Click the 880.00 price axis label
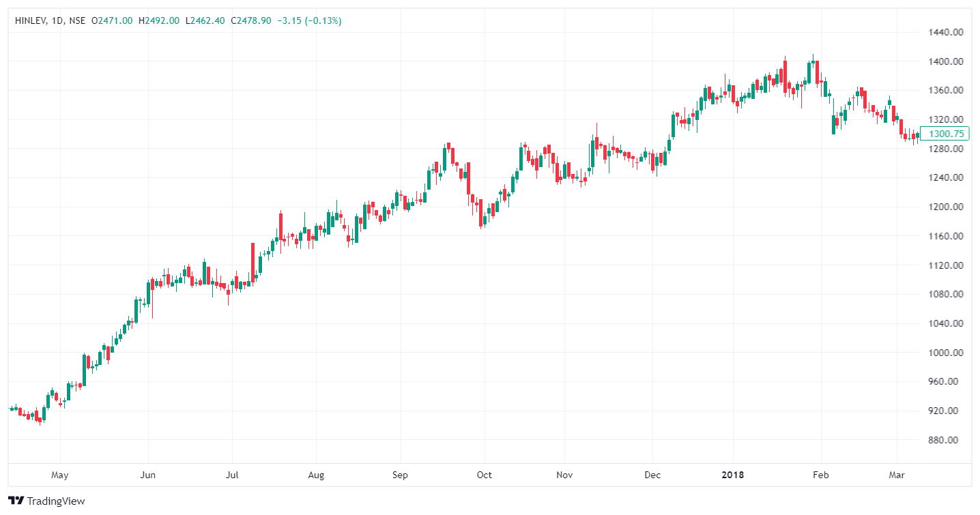 coord(945,440)
